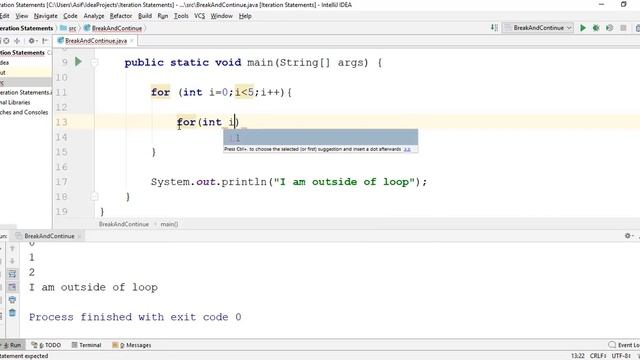
Task: Hide the Project panel with its hide icon
Action: tap(45, 41)
